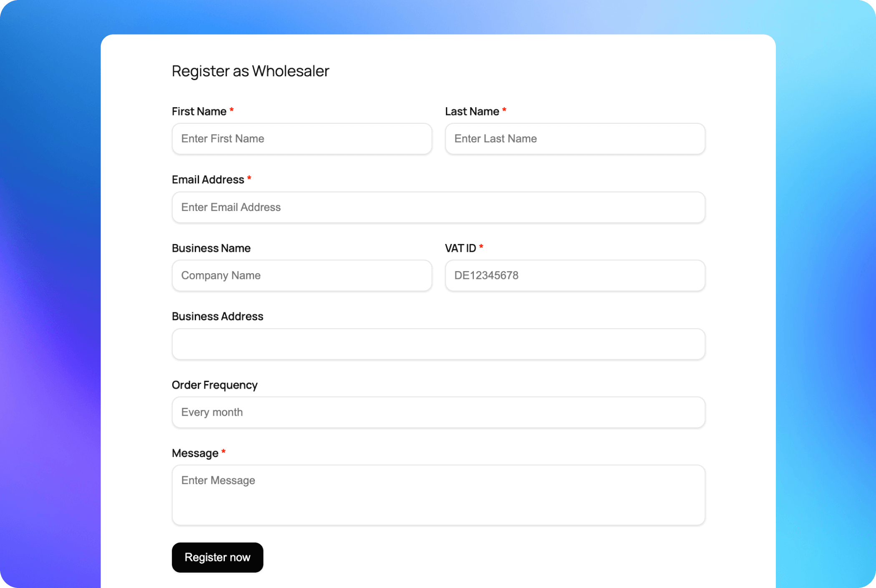Click the "Last Name" field label
Viewport: 876px width, 588px height.
(x=472, y=111)
